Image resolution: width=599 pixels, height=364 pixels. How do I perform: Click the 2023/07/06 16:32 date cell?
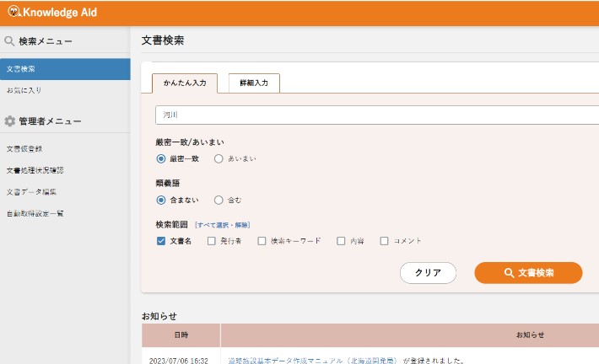point(178,360)
